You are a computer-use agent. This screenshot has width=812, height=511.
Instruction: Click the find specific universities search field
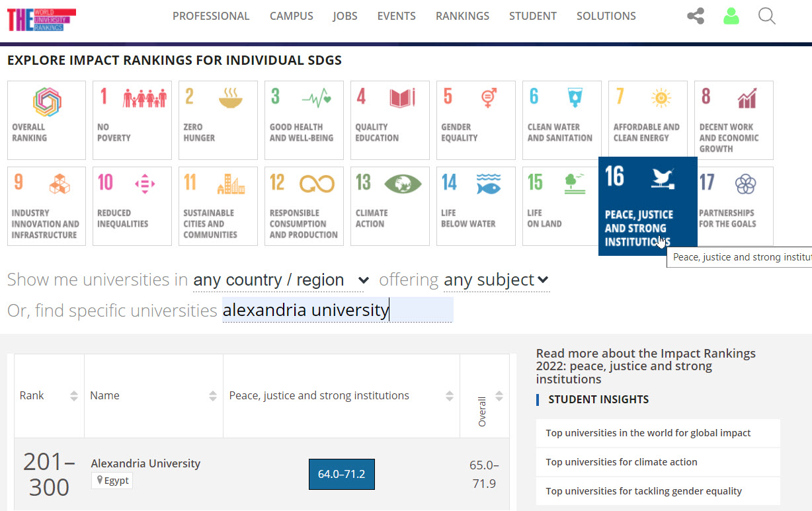[x=337, y=310]
